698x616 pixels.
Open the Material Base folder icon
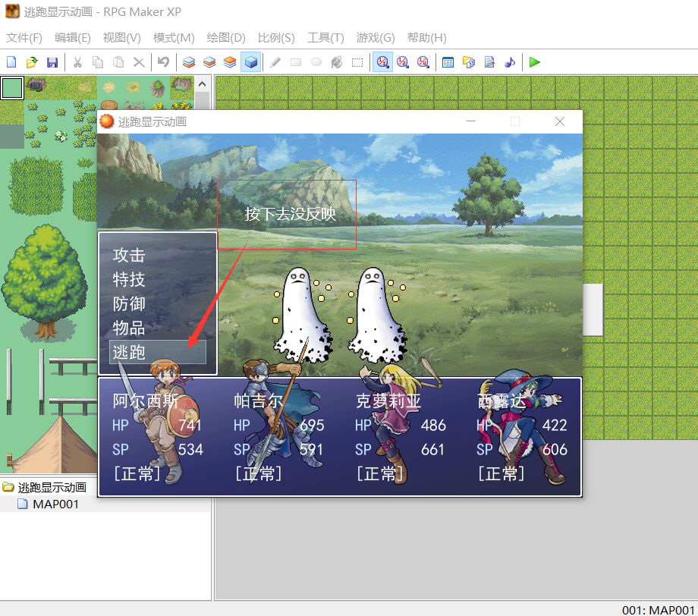[x=469, y=62]
